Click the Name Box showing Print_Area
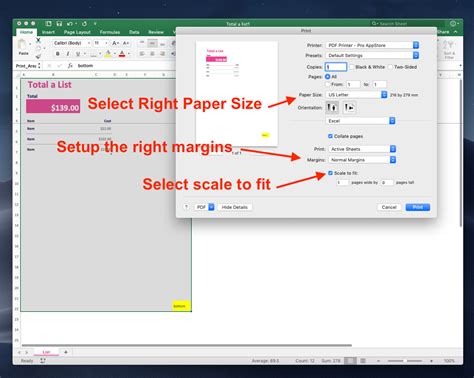Screen dimensions: 474x378 coord(28,66)
